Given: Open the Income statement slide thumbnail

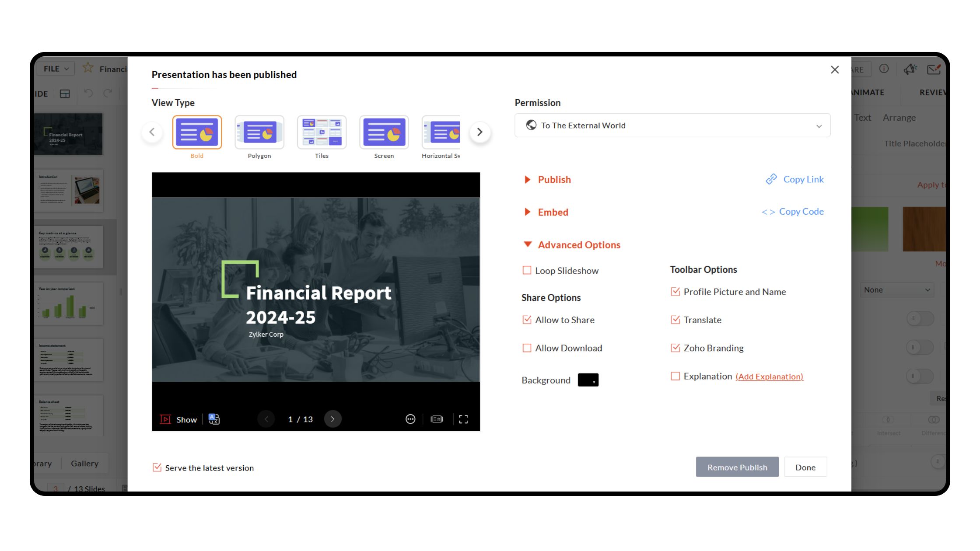Looking at the screenshot, I should point(69,360).
